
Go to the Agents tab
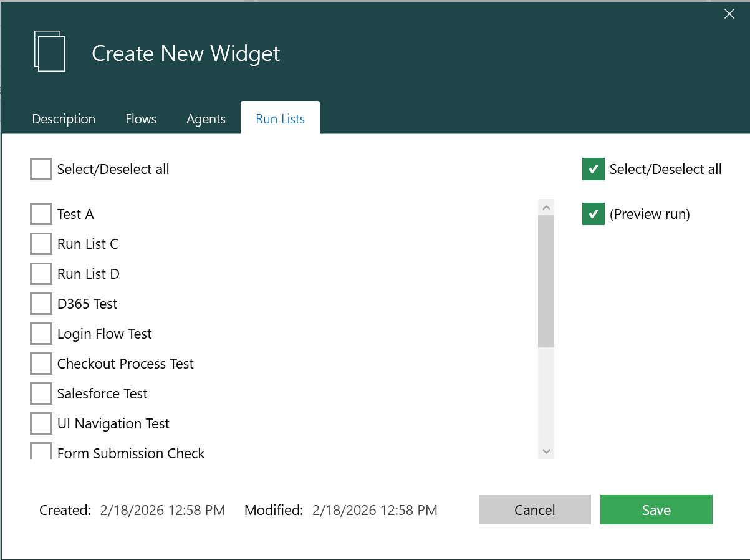tap(206, 119)
